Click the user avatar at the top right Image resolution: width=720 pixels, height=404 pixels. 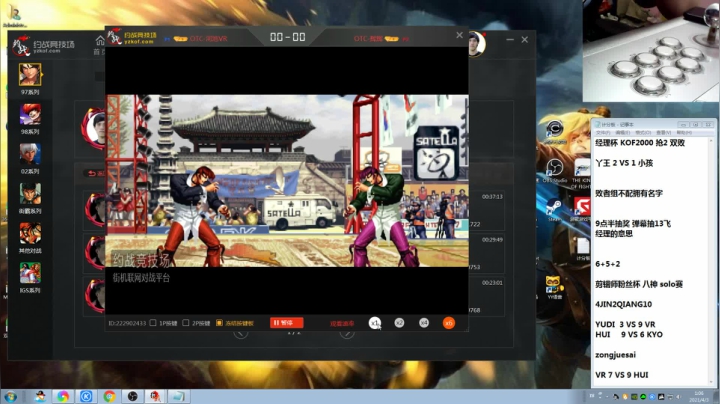tap(477, 44)
